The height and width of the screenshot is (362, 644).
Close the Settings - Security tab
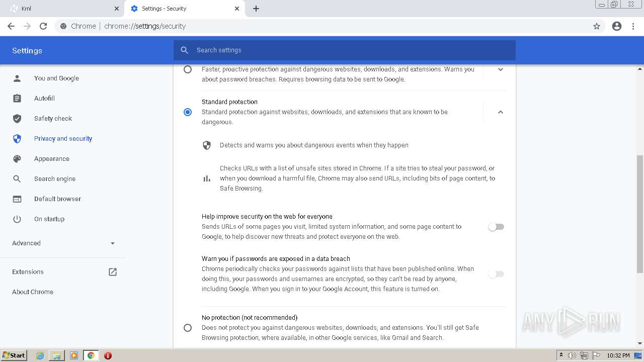[x=237, y=9]
